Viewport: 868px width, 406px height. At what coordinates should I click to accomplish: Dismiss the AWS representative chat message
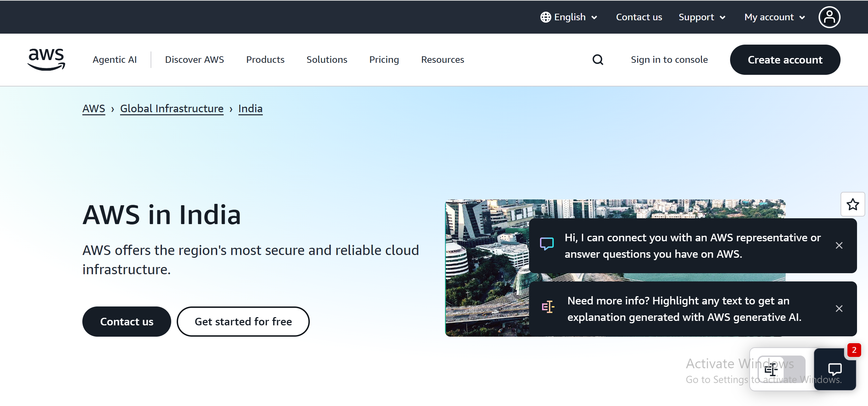[x=839, y=245]
